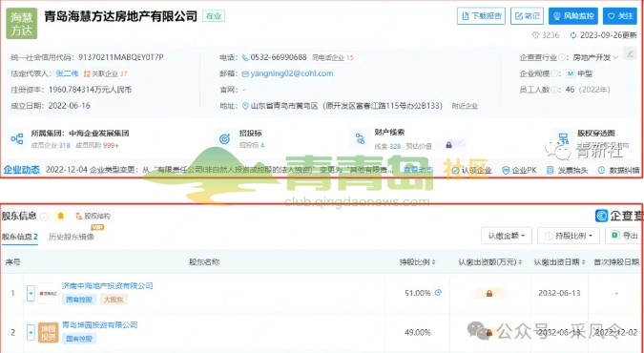Click the edit pencil icon at right
This screenshot has height=353, width=644.
[630, 53]
